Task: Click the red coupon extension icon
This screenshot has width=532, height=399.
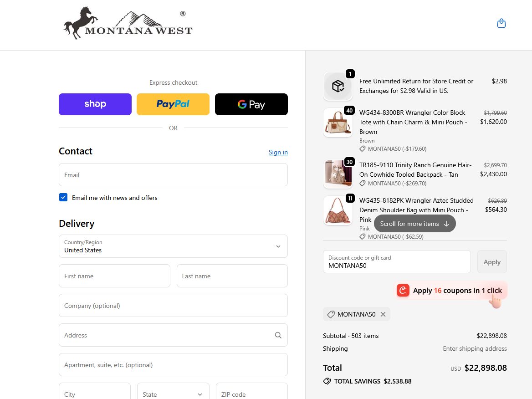Action: [403, 290]
